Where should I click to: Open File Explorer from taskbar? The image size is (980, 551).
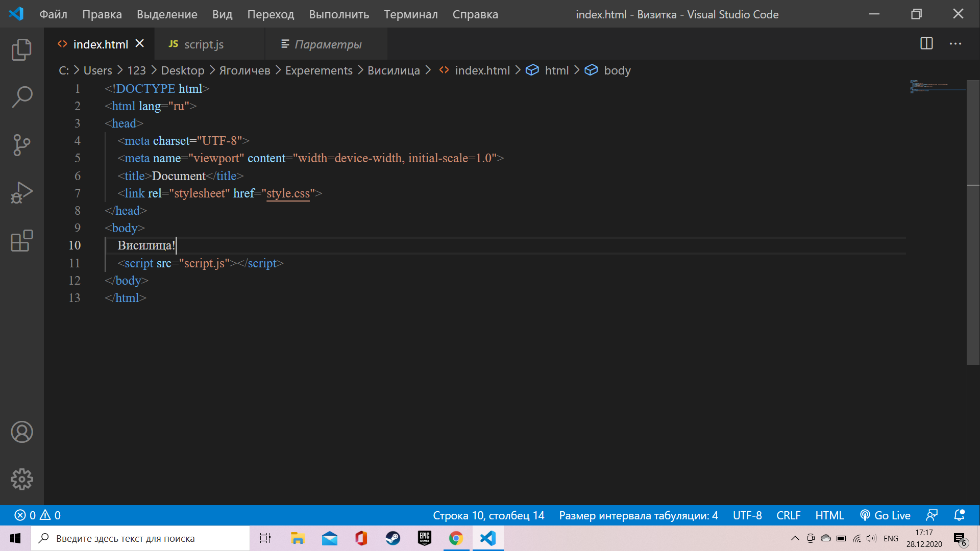coord(298,538)
